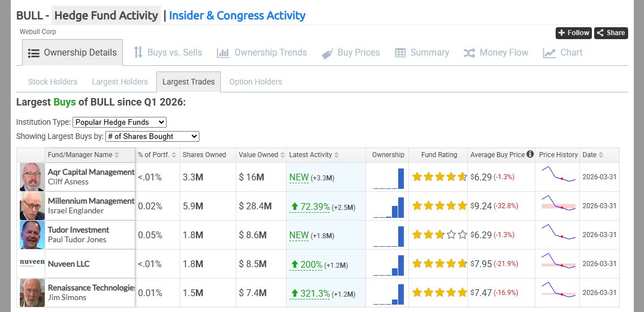Open the Institution Type dropdown
This screenshot has width=644, height=312.
[120, 123]
